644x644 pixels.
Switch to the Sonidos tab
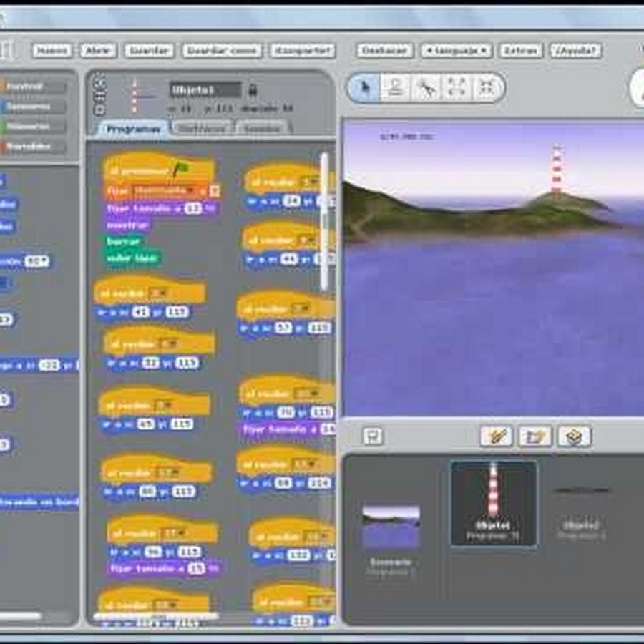(262, 129)
